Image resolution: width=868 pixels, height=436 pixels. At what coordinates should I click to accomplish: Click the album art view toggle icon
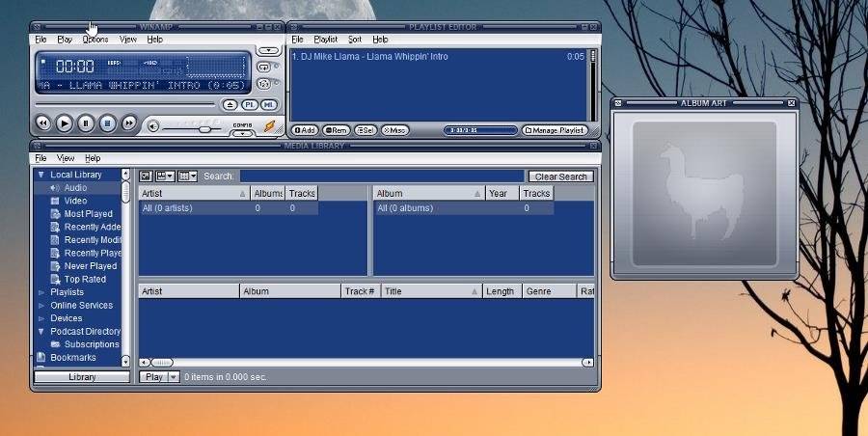click(x=146, y=177)
